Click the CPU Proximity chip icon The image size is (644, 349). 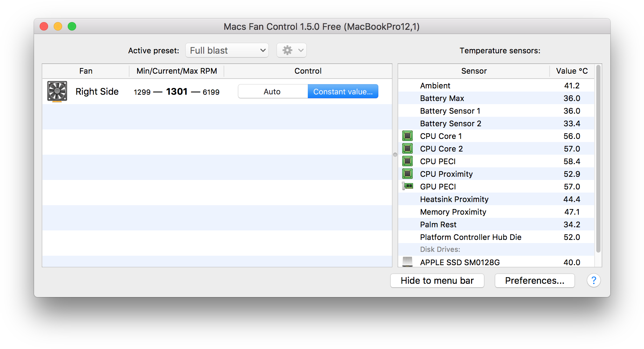tap(407, 174)
